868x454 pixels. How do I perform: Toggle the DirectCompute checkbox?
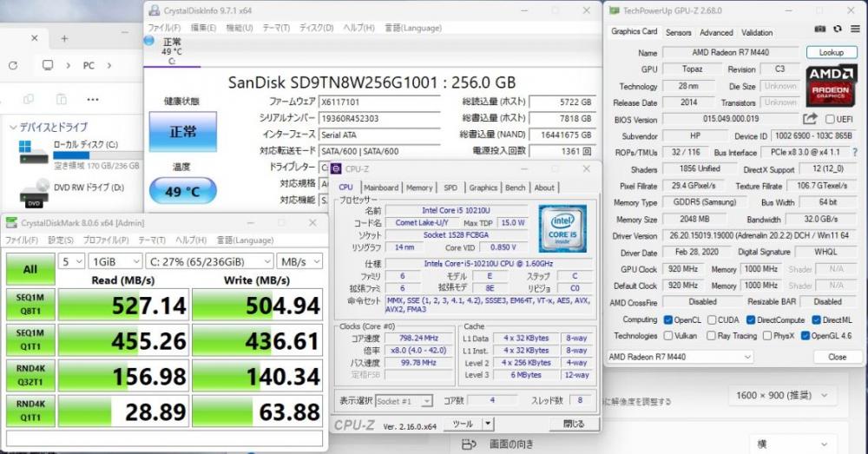tap(751, 319)
